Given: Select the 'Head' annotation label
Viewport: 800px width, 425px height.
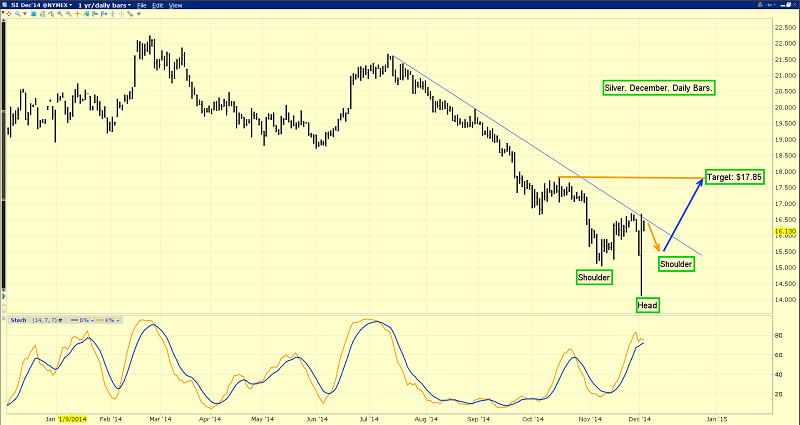Looking at the screenshot, I should pyautogui.click(x=647, y=305).
